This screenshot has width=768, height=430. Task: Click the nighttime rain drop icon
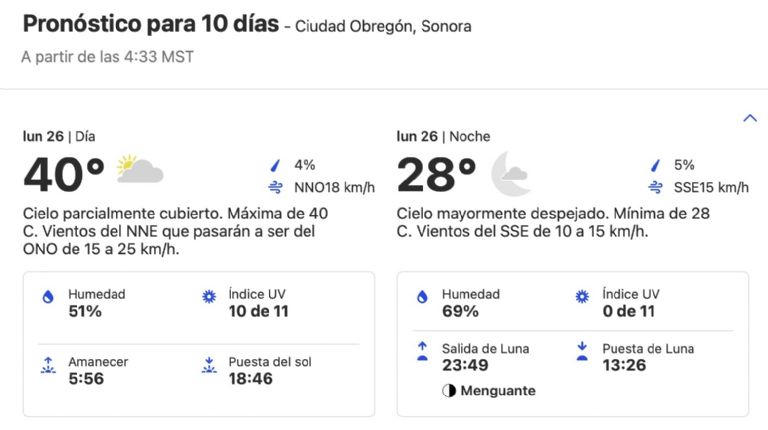655,166
